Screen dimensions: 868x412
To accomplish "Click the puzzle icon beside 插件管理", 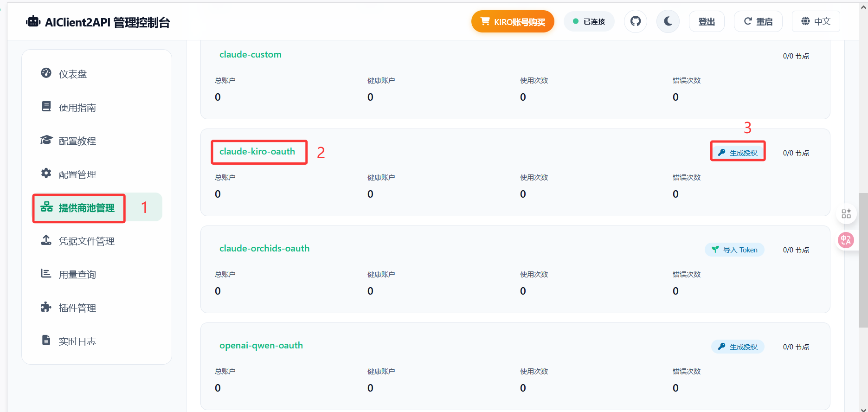I will coord(46,307).
